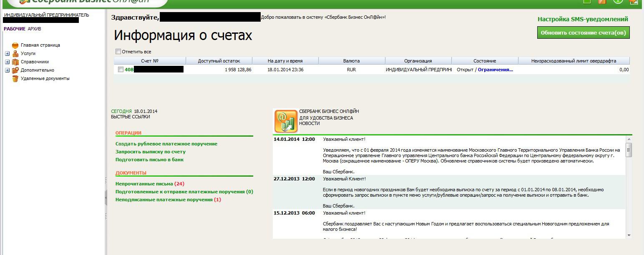Switch to the АРХИВ tab
The height and width of the screenshot is (255, 644).
point(34,29)
